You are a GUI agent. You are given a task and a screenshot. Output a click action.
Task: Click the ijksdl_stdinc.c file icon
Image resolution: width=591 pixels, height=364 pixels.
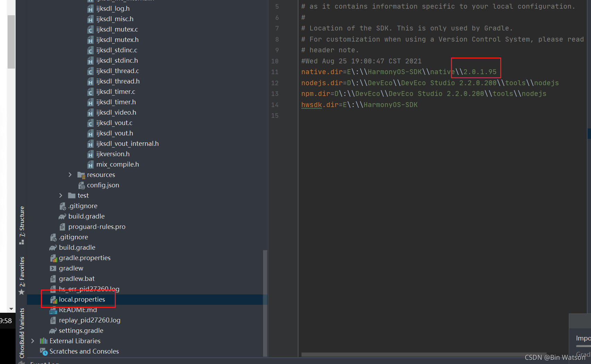90,50
